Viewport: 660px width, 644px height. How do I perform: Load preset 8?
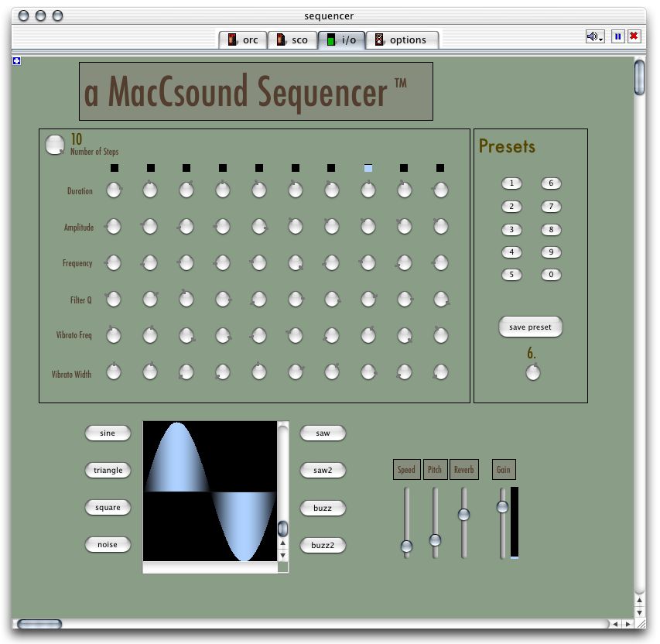pyautogui.click(x=551, y=230)
